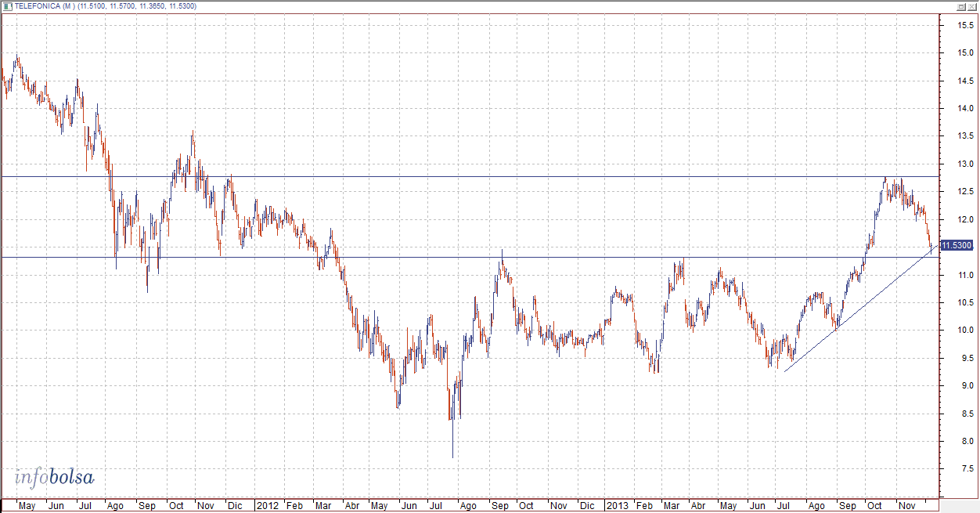Click the first May label on time axis
The image size is (980, 513).
(x=27, y=506)
